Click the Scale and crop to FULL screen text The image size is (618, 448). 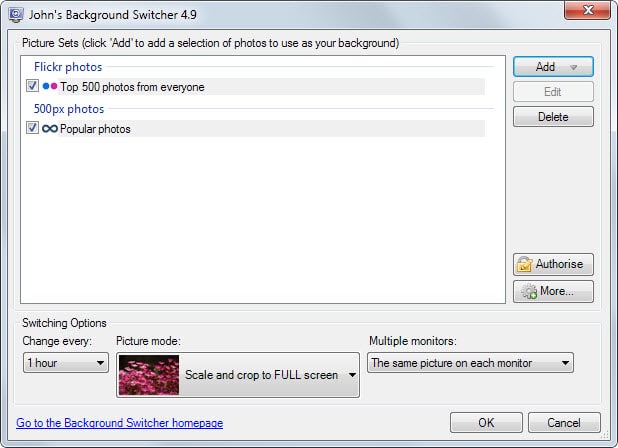[x=261, y=375]
